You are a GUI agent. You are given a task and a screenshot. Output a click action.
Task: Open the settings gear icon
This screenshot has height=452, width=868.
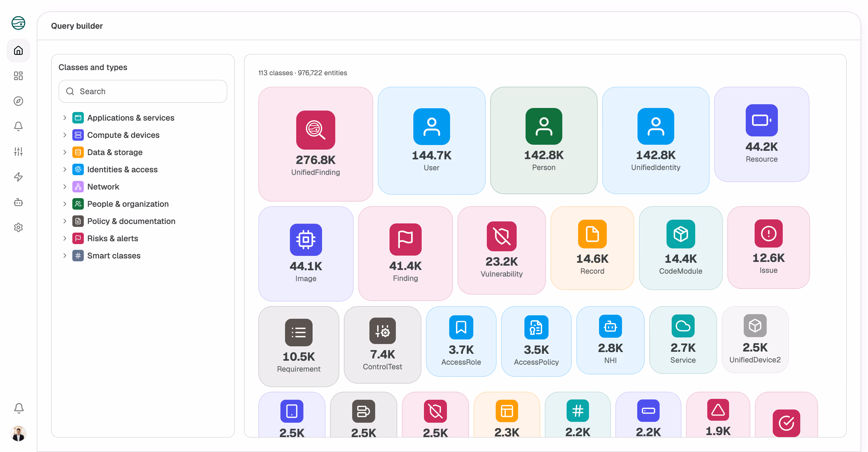[x=18, y=227]
